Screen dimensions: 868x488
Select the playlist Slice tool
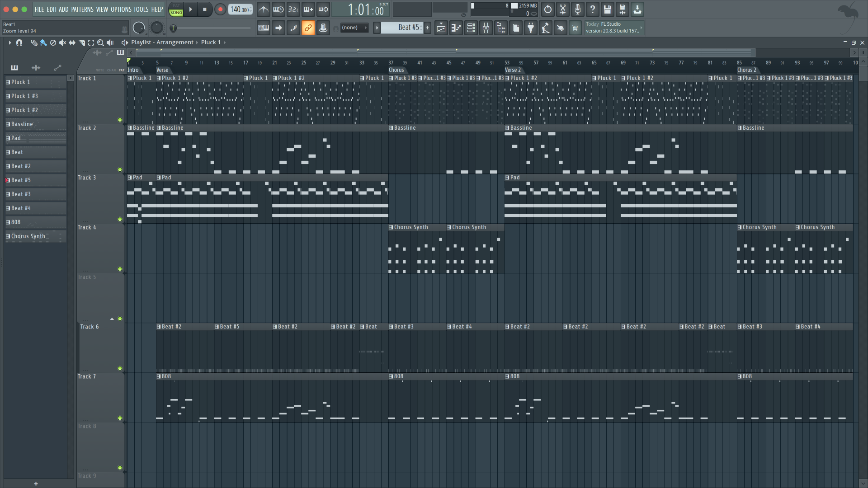point(82,42)
